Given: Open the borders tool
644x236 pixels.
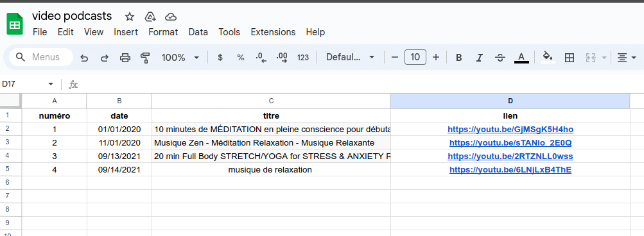Looking at the screenshot, I should pos(570,58).
